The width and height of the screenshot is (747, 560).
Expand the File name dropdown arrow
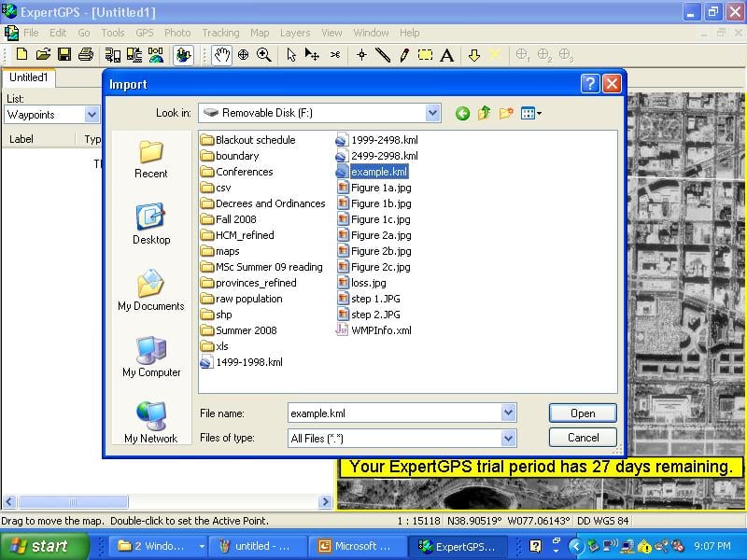pyautogui.click(x=508, y=413)
